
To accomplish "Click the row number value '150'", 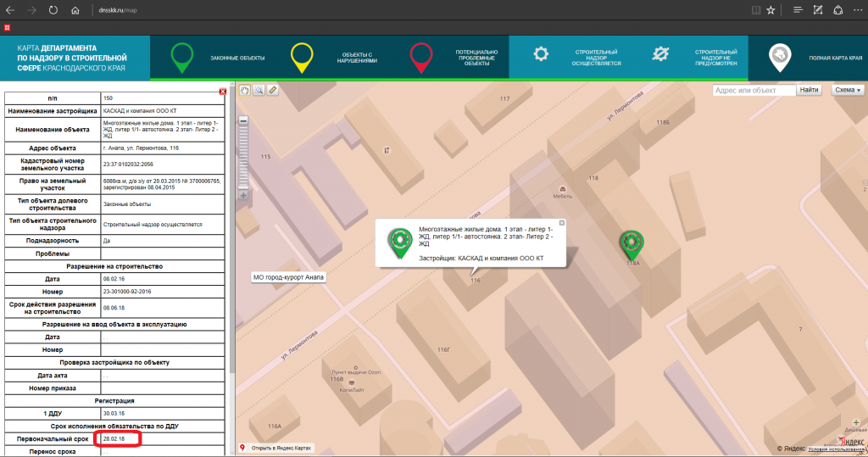I will coord(163,98).
